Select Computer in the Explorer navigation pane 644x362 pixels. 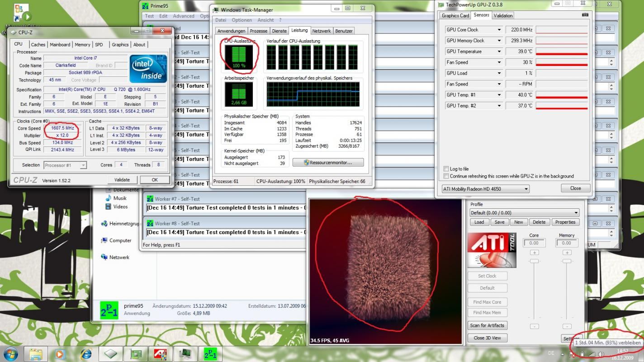pos(116,240)
